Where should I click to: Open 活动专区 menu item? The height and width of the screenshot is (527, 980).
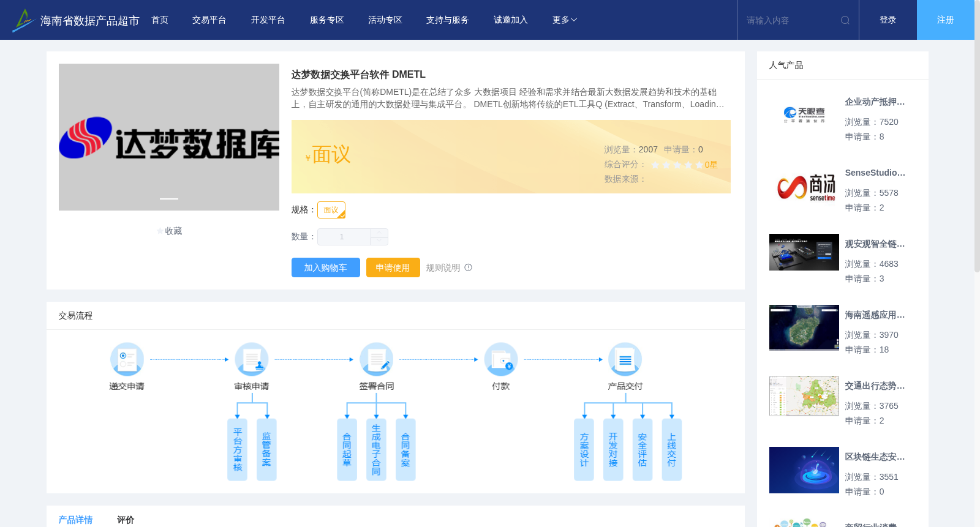(385, 20)
